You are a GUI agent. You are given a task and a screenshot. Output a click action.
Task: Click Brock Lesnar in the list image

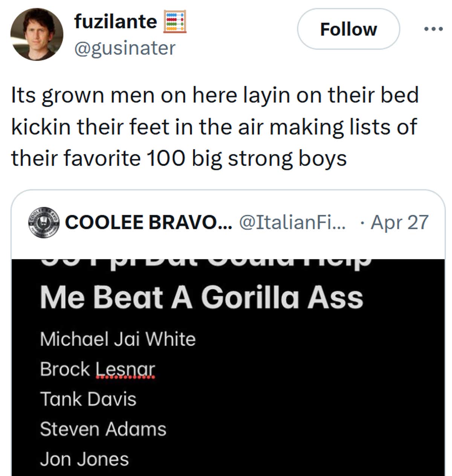(97, 369)
